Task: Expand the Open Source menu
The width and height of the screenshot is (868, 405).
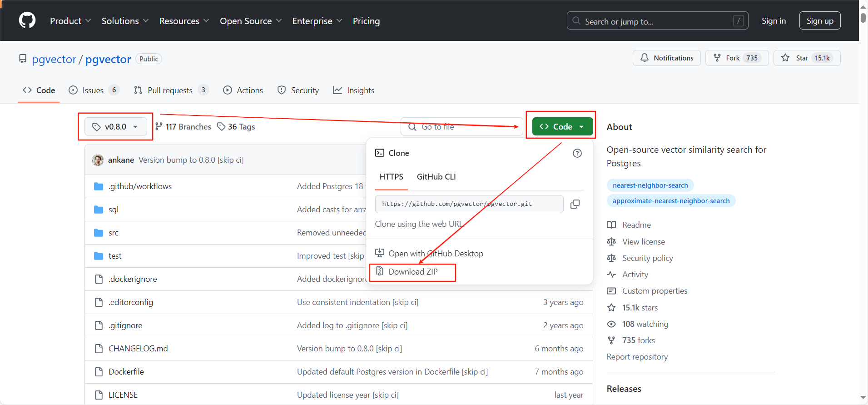Action: 251,21
